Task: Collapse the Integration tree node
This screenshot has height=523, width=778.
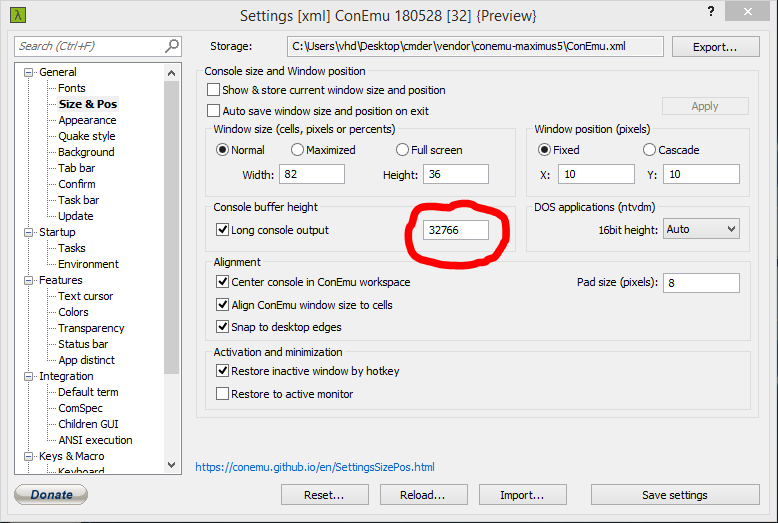Action: (28, 376)
